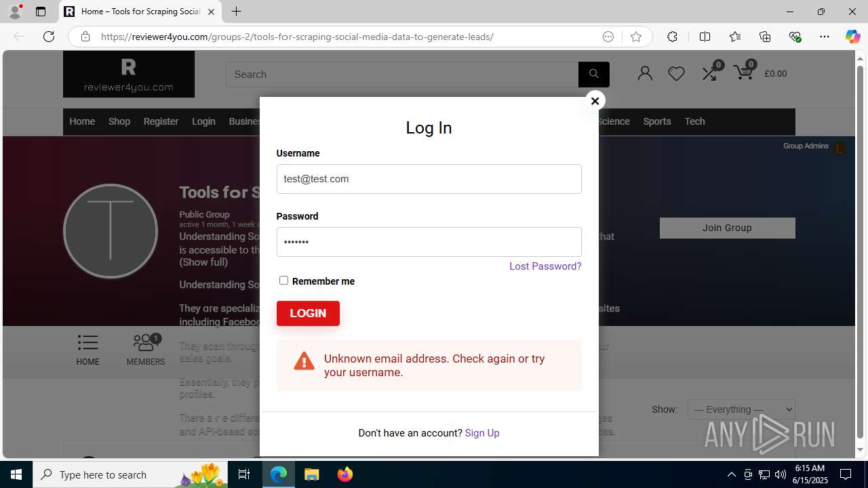Open the user account icon
The height and width of the screenshot is (488, 868).
pyautogui.click(x=645, y=73)
